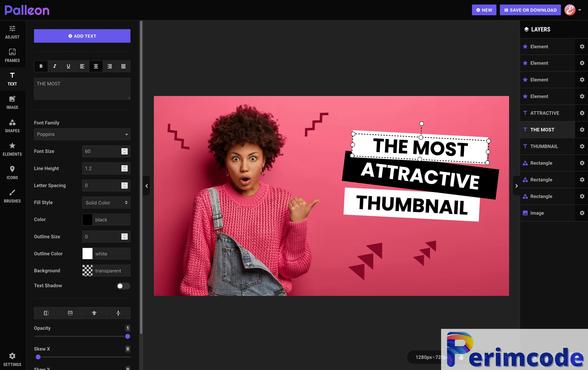Click the Bold formatting icon
This screenshot has width=588, height=370.
coord(41,66)
